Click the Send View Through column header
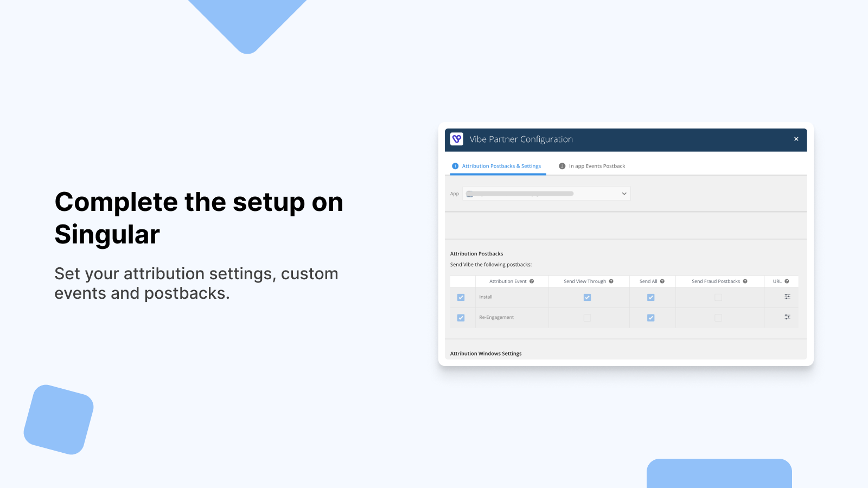The width and height of the screenshot is (868, 488). [585, 281]
